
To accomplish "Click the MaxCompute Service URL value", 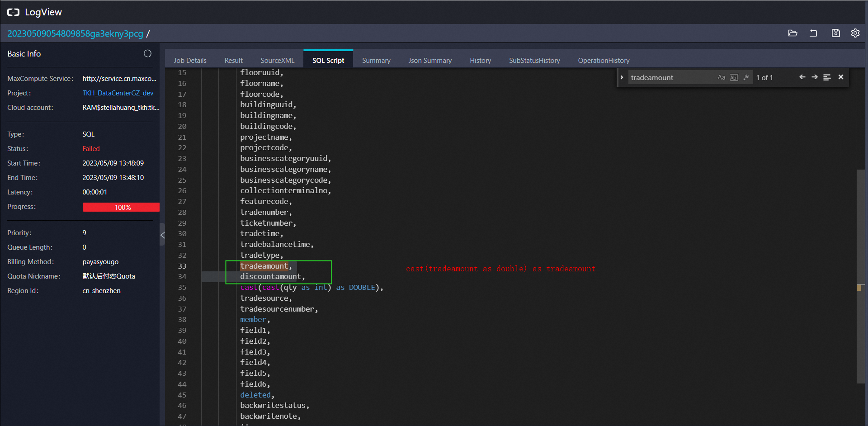I will (x=119, y=78).
